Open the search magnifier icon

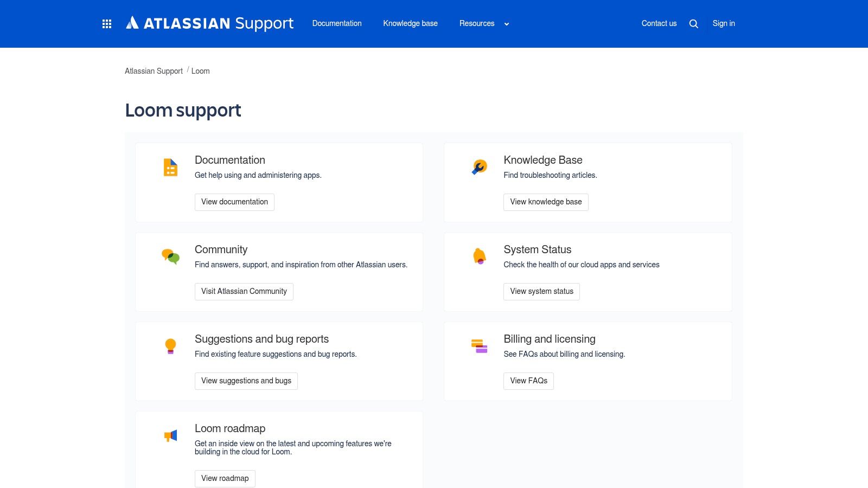point(693,24)
